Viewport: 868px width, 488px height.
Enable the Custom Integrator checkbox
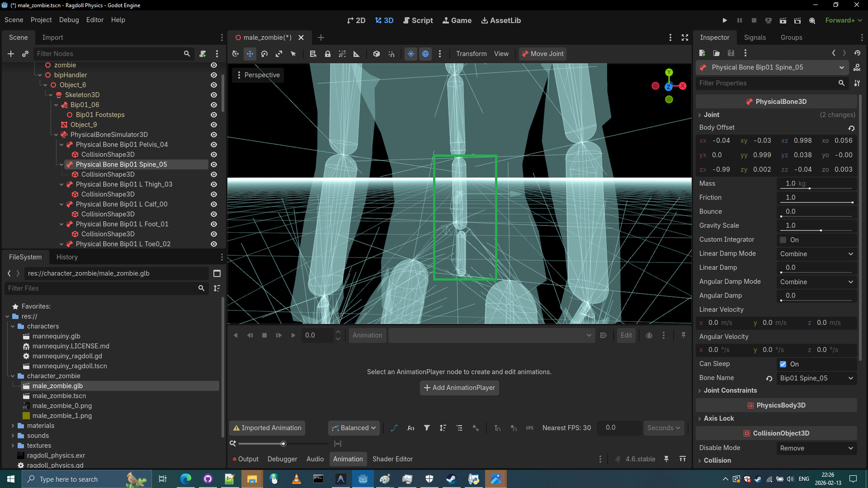coord(783,240)
